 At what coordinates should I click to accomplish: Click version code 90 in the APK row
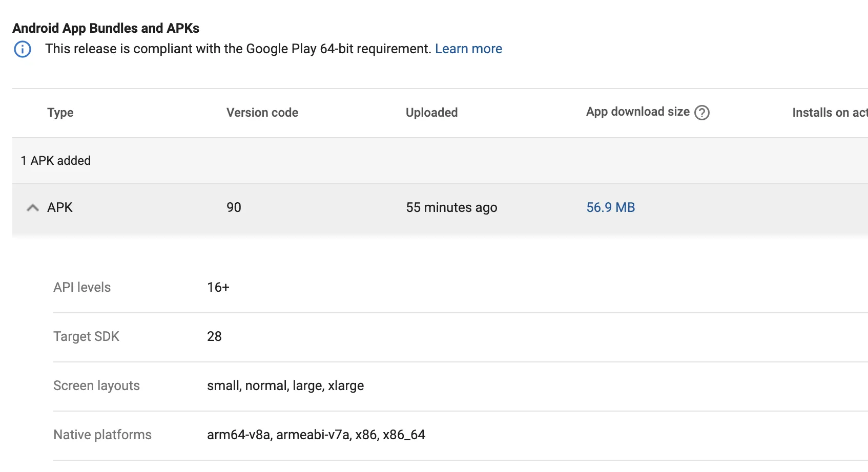point(234,207)
